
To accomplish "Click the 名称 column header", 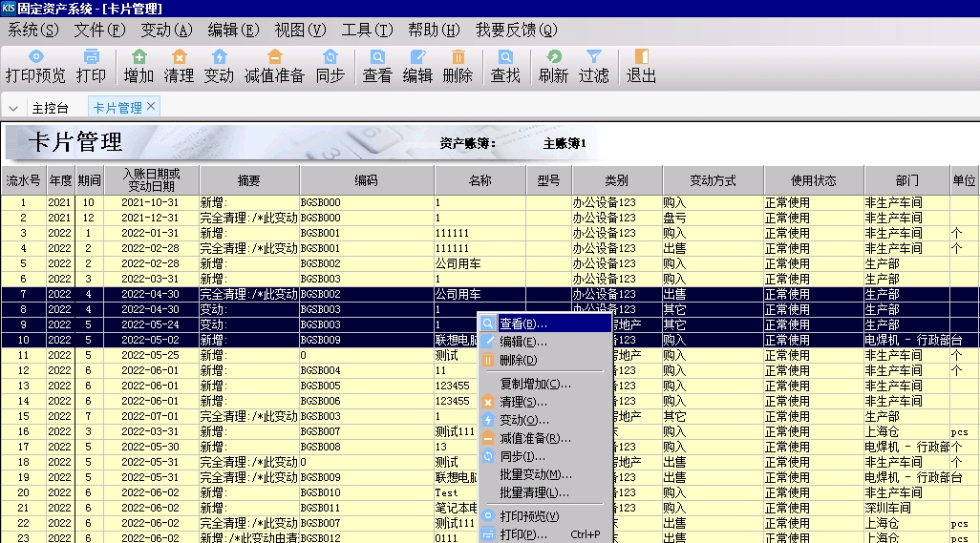I will (480, 180).
